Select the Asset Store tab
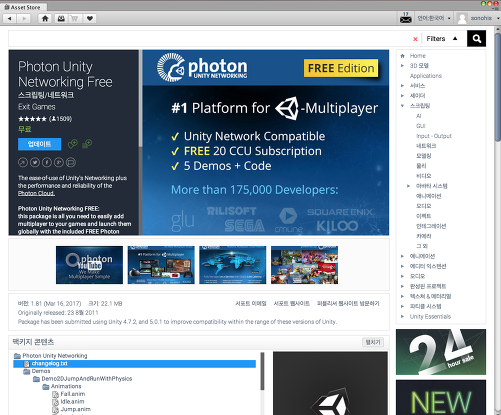Screen dimensions: 501x415 click(23, 7)
